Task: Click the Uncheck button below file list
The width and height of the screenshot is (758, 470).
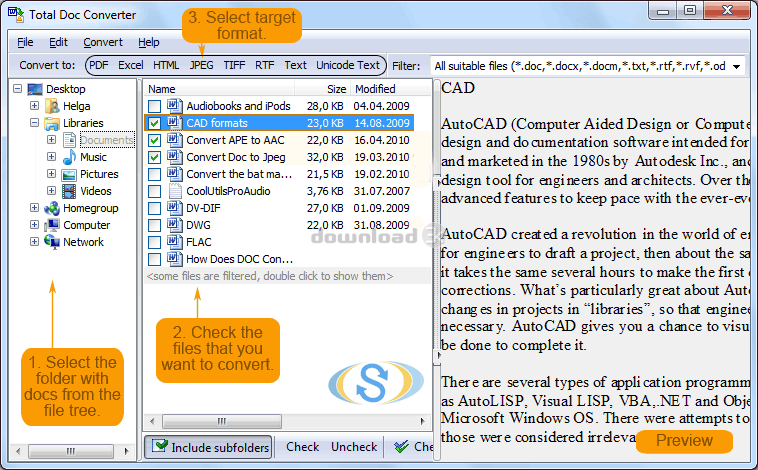Action: [354, 447]
